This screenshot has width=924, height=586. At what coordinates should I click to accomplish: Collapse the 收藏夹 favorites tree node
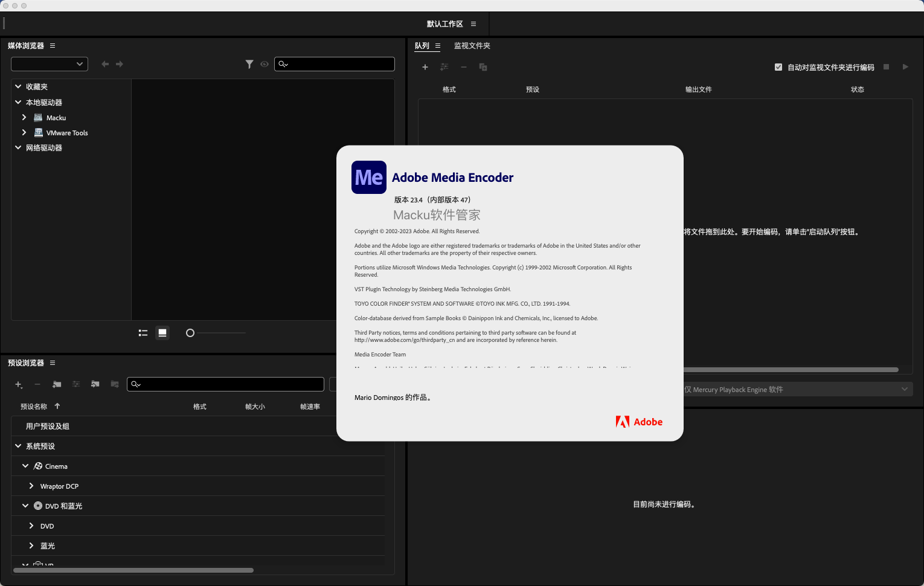(x=18, y=87)
